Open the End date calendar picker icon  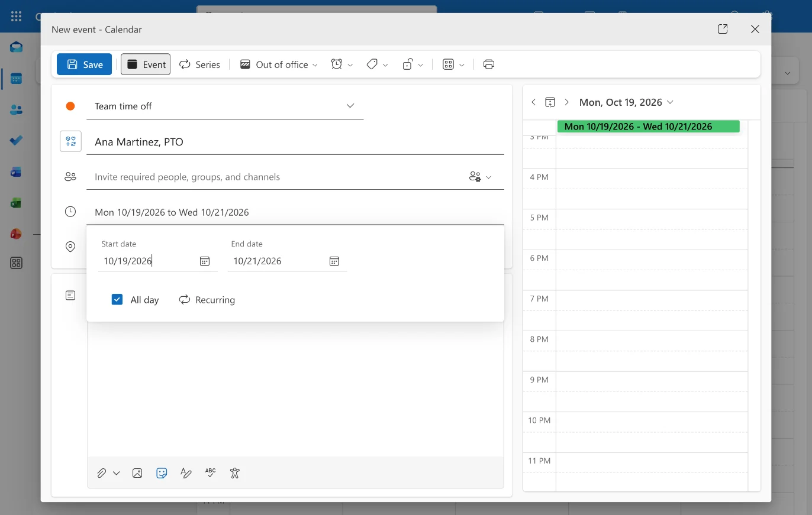point(334,261)
